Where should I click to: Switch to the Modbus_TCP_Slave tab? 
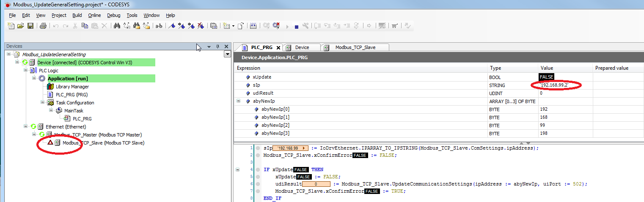(x=355, y=47)
